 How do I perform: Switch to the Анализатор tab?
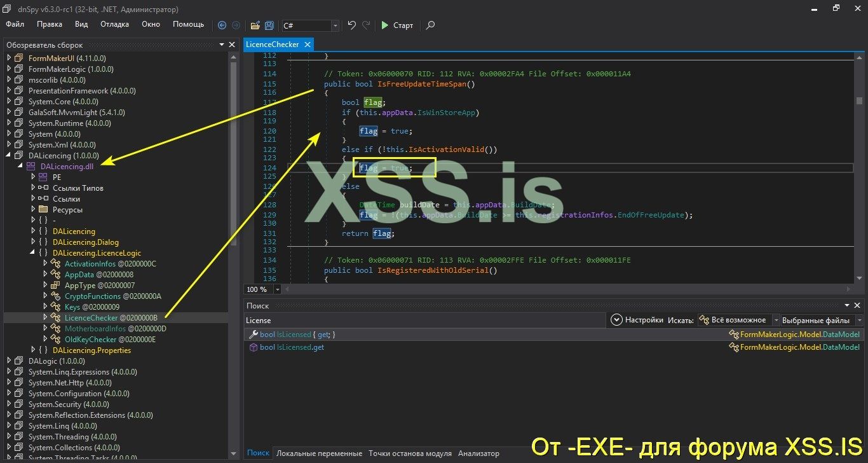478,453
